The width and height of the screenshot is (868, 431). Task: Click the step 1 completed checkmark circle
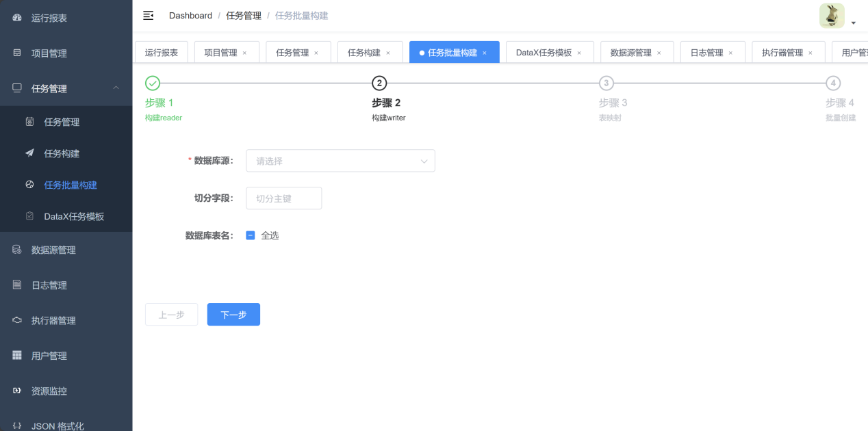153,83
